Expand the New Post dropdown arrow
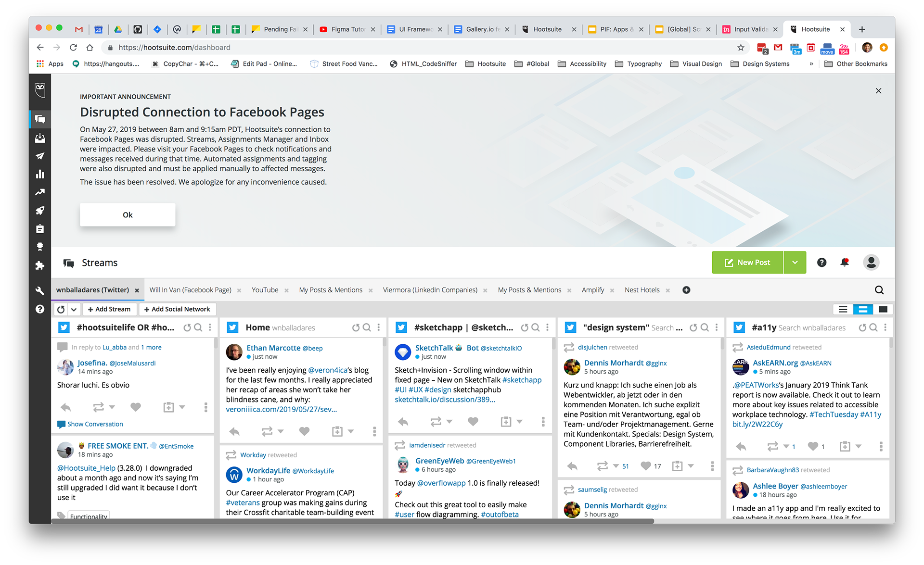This screenshot has width=924, height=565. (795, 263)
